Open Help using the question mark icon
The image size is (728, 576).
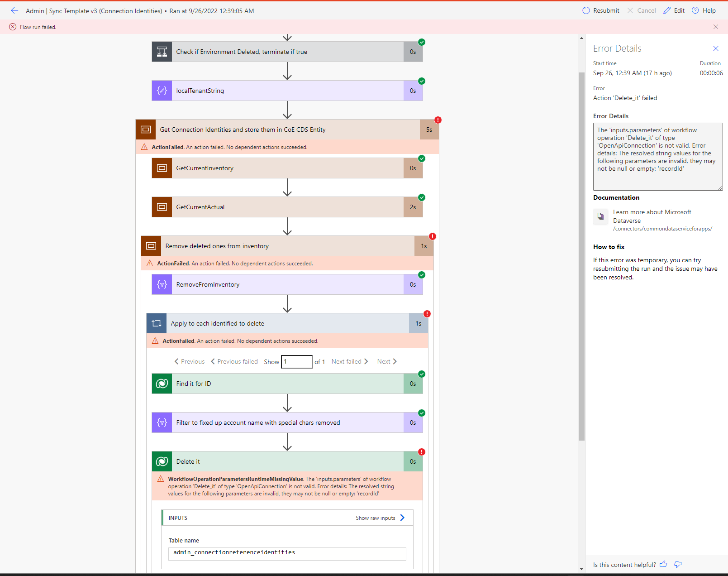point(695,10)
